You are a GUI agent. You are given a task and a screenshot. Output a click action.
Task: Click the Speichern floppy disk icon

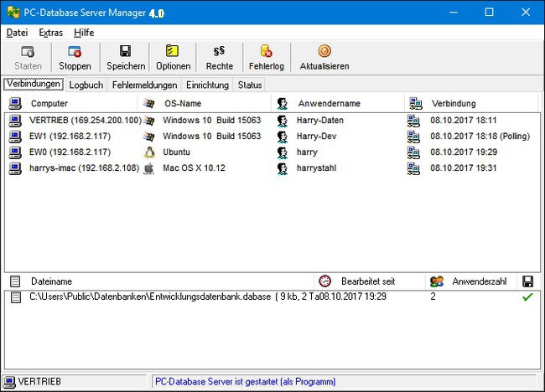click(126, 52)
